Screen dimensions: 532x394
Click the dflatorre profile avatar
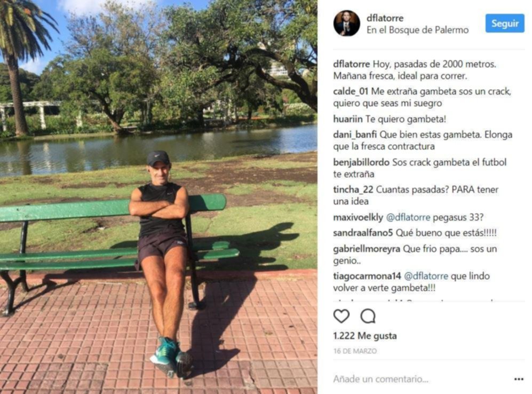[x=346, y=23]
